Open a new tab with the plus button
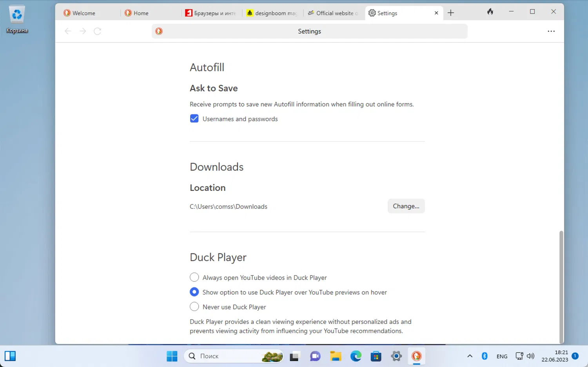This screenshot has width=588, height=367. (451, 13)
